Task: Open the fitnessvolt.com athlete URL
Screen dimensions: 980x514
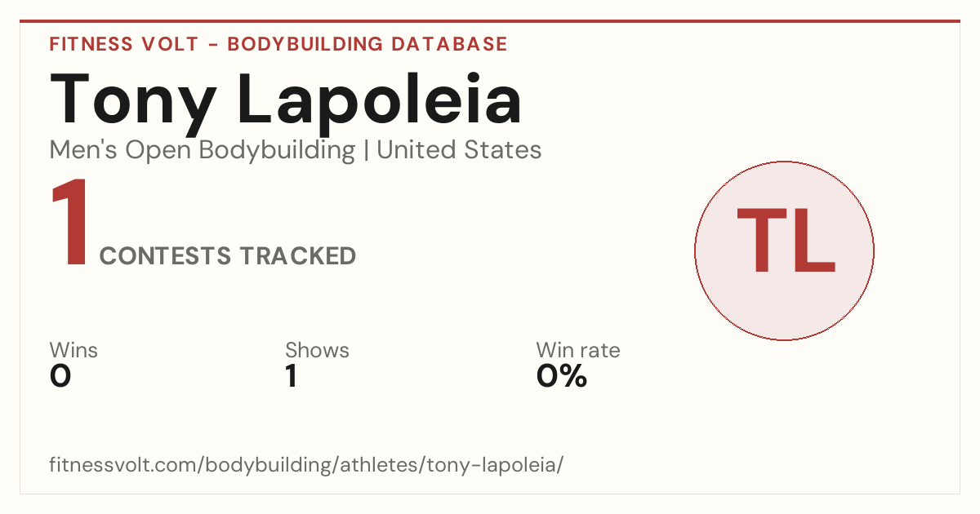Action: coord(306,466)
